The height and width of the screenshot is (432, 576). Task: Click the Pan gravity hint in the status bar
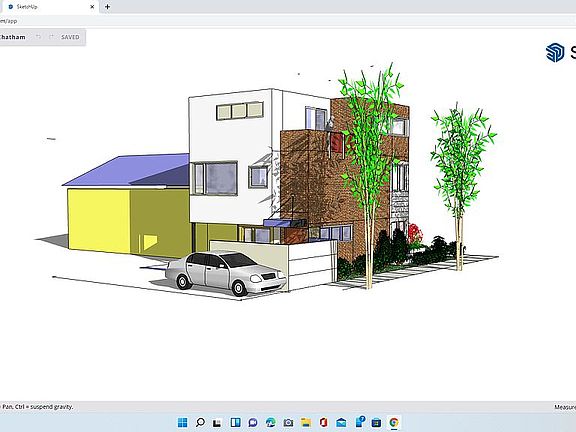37,407
